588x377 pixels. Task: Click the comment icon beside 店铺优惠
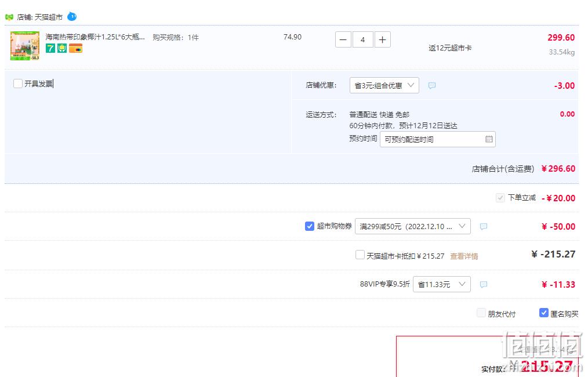(x=432, y=85)
